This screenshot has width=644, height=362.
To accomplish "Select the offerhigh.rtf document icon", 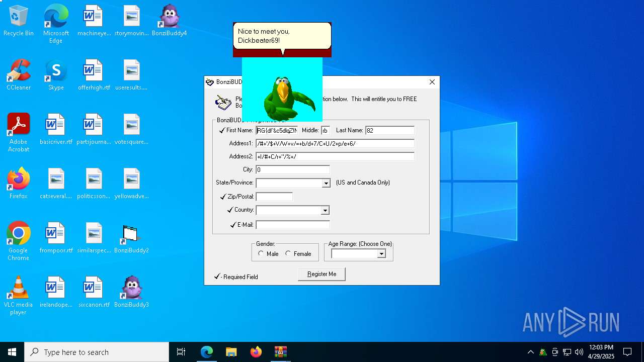I will click(x=94, y=75).
